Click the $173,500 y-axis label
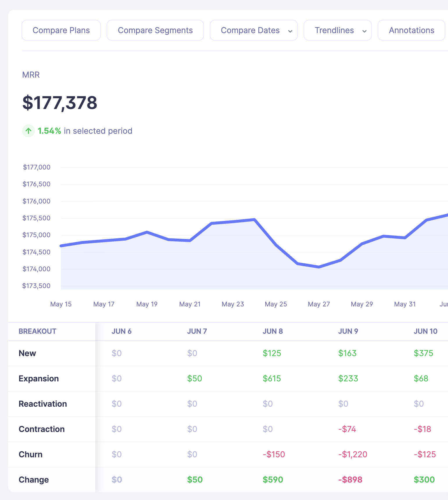Image resolution: width=448 pixels, height=500 pixels. (x=37, y=286)
